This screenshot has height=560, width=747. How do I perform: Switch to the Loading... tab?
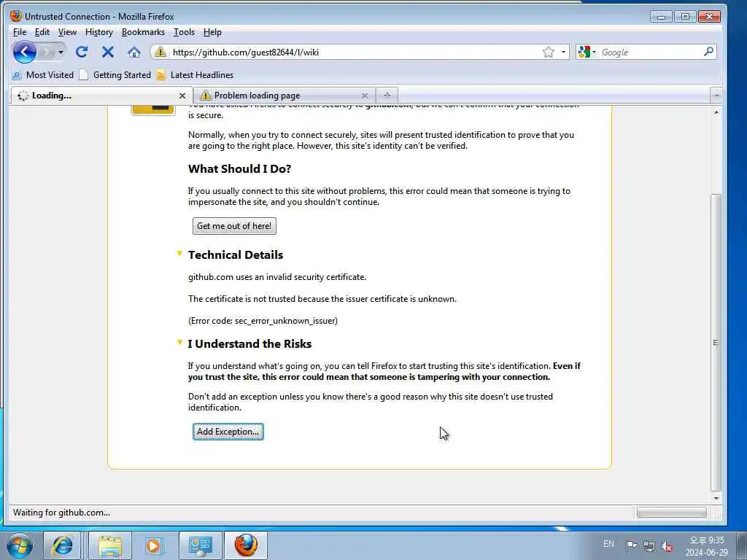point(101,96)
